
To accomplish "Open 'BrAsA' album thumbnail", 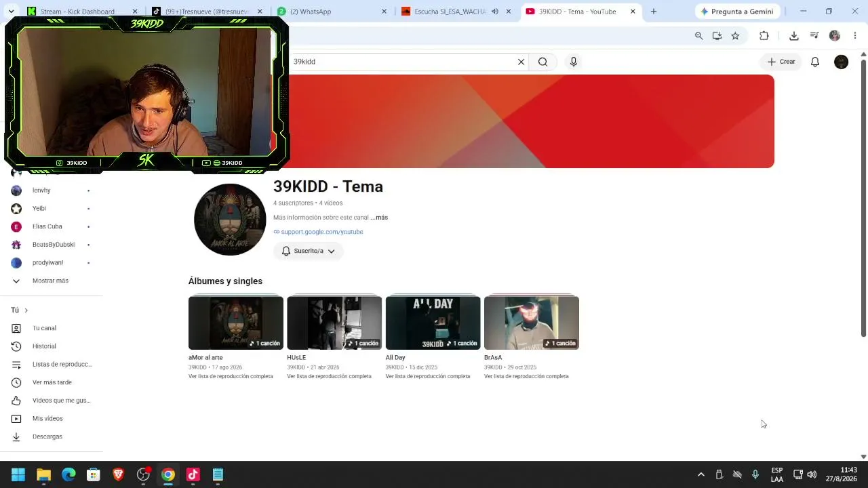I will click(x=532, y=323).
